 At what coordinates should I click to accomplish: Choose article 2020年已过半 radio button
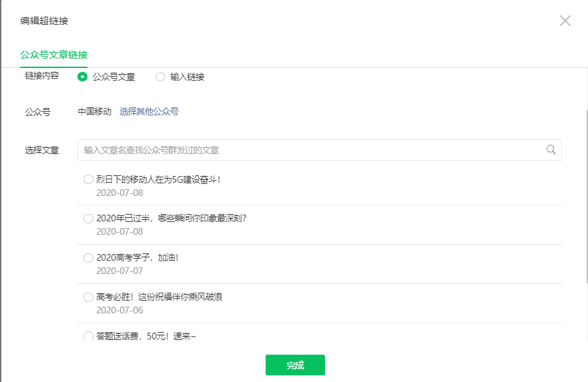tap(88, 219)
